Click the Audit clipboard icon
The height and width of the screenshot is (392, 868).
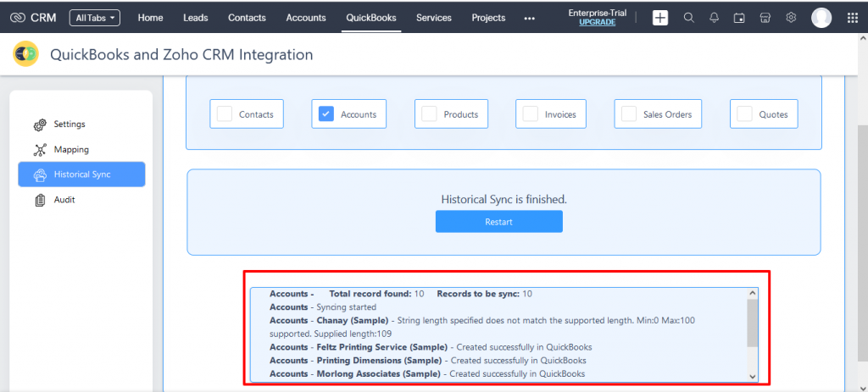point(40,200)
